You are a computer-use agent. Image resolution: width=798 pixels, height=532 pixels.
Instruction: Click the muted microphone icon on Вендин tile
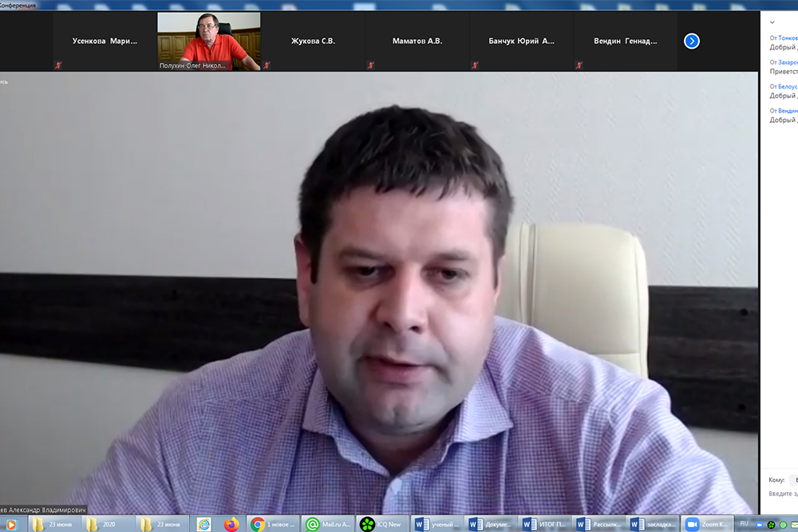(579, 65)
